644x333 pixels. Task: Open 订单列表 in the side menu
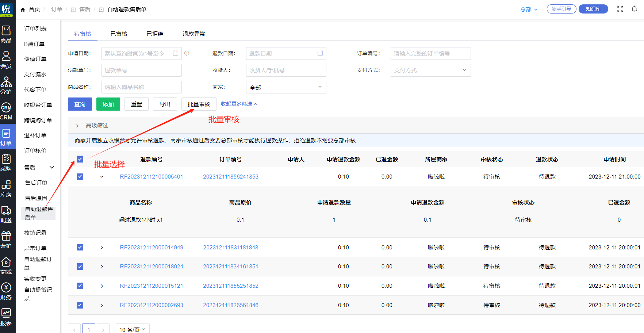[35, 28]
